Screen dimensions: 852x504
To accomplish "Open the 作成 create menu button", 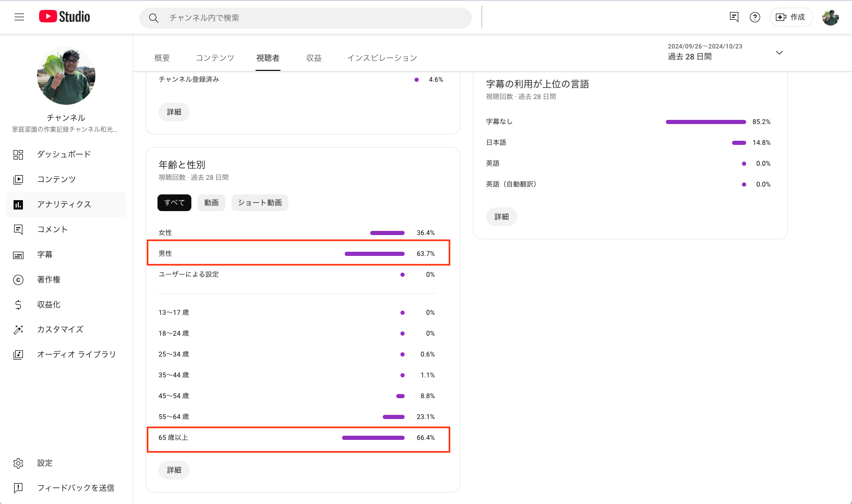I will pos(791,17).
